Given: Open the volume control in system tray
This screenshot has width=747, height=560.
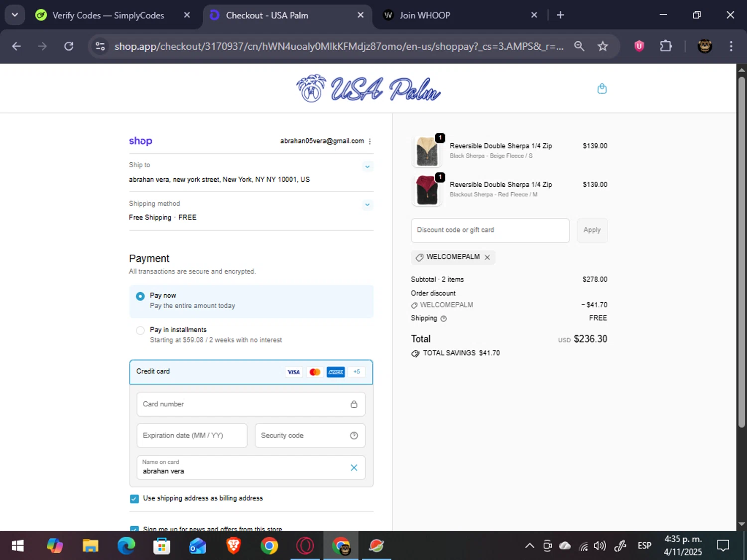Looking at the screenshot, I should pyautogui.click(x=600, y=546).
